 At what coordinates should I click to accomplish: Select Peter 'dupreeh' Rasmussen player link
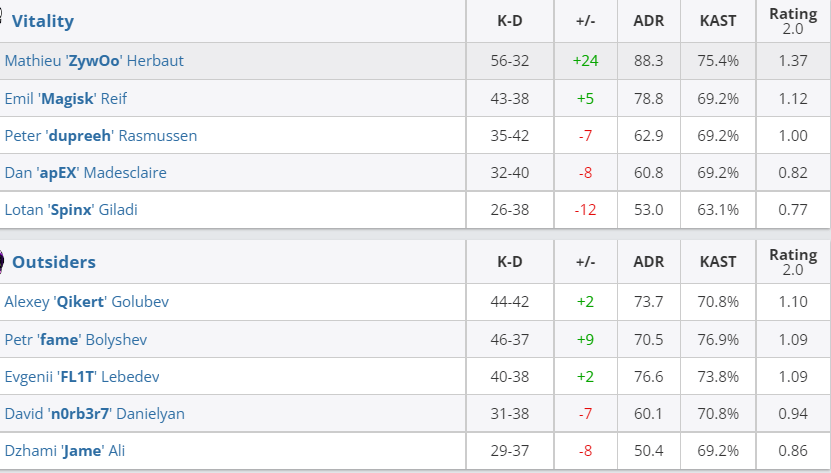(101, 136)
